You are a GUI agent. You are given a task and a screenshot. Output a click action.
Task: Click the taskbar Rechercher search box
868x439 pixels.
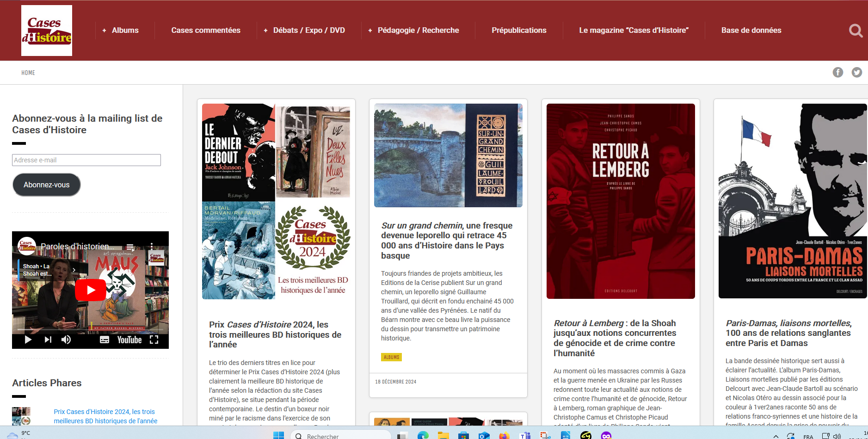(341, 436)
